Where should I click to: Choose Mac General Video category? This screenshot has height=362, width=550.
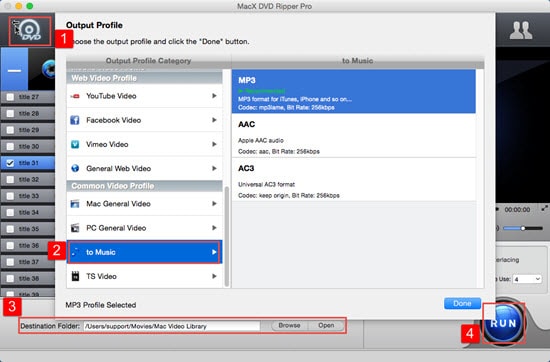pos(145,203)
